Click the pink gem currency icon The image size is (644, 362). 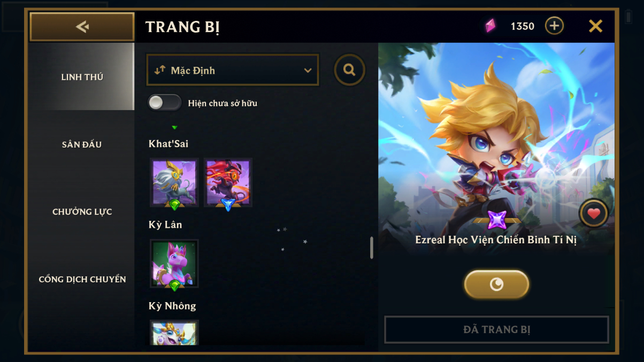(490, 26)
